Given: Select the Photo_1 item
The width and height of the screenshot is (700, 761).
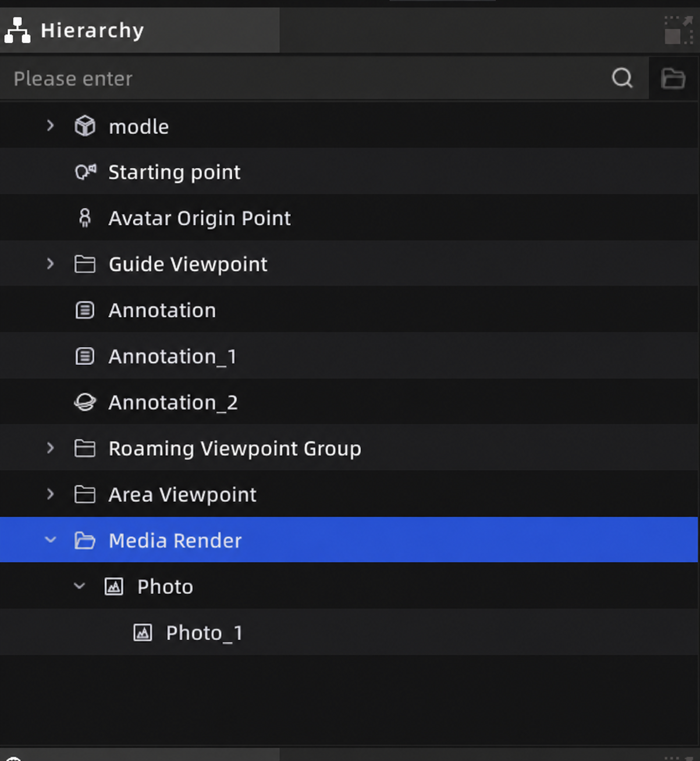Looking at the screenshot, I should pos(349,632).
